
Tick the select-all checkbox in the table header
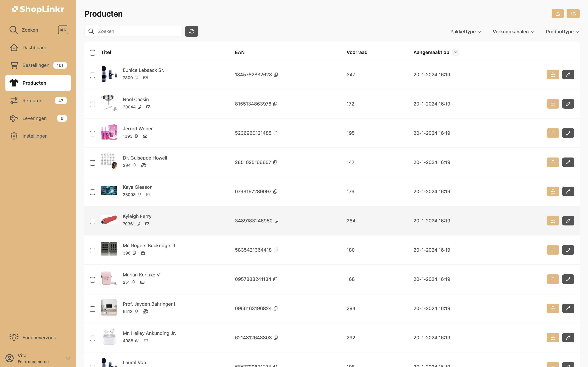[93, 53]
